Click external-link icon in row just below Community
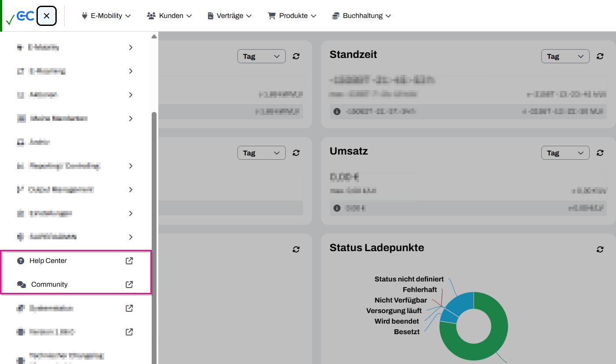Image resolution: width=616 pixels, height=364 pixels. [x=129, y=308]
